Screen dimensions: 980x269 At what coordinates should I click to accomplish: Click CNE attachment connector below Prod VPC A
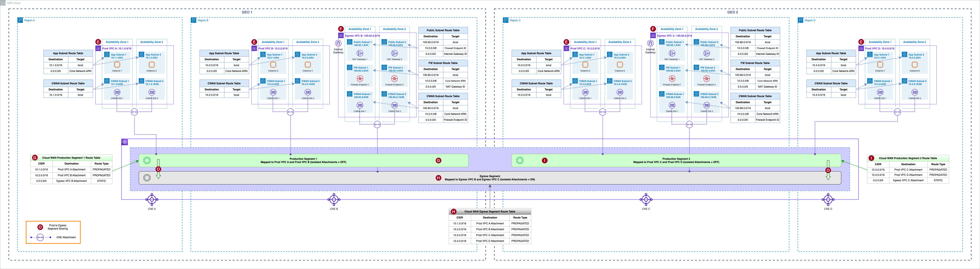(134, 112)
